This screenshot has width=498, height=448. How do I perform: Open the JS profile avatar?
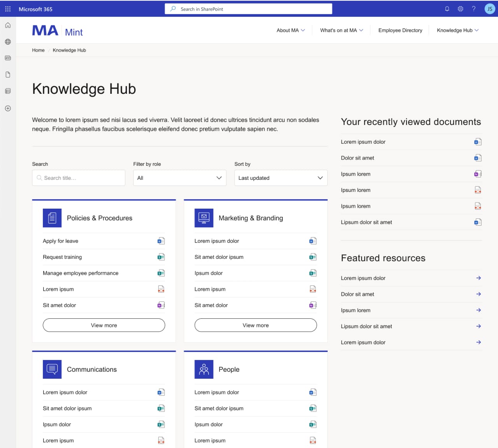489,9
